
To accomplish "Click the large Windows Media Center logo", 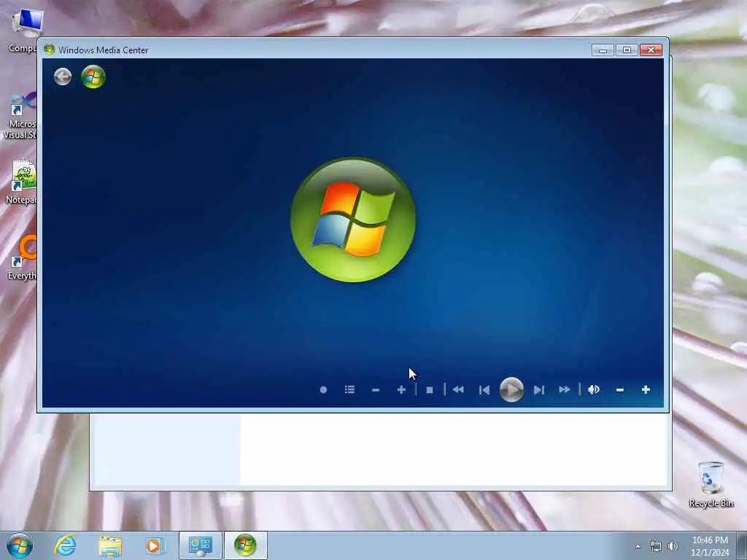I will tap(353, 219).
